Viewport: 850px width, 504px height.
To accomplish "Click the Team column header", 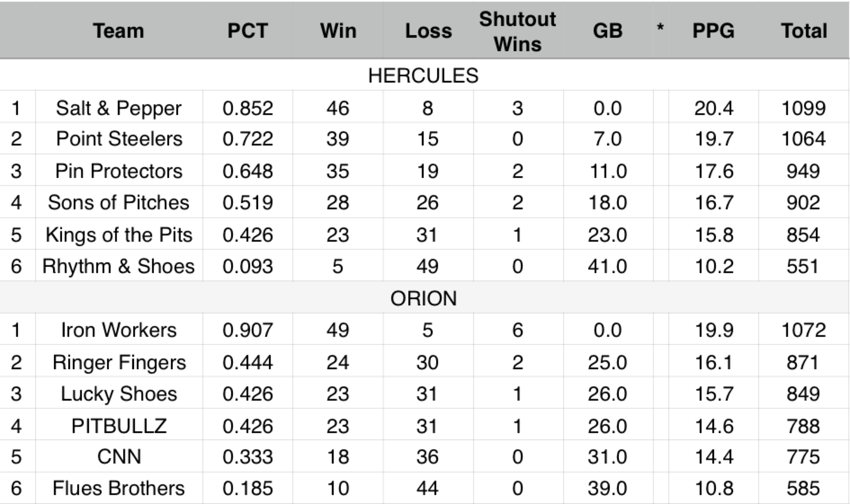I will 118,31.
